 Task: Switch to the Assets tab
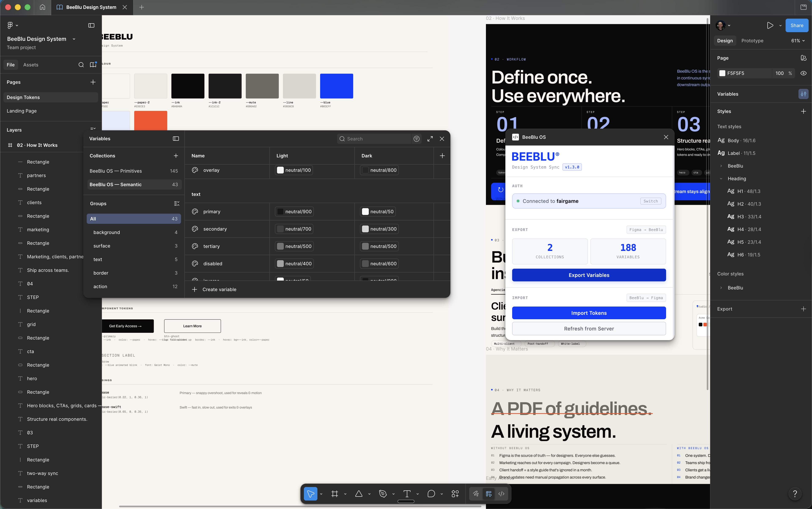31,65
